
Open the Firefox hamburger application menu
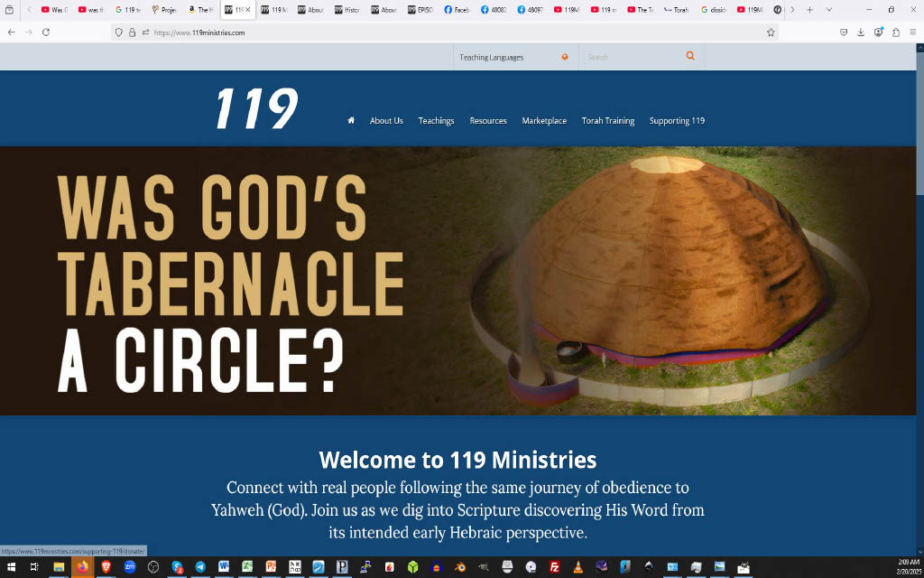click(912, 32)
